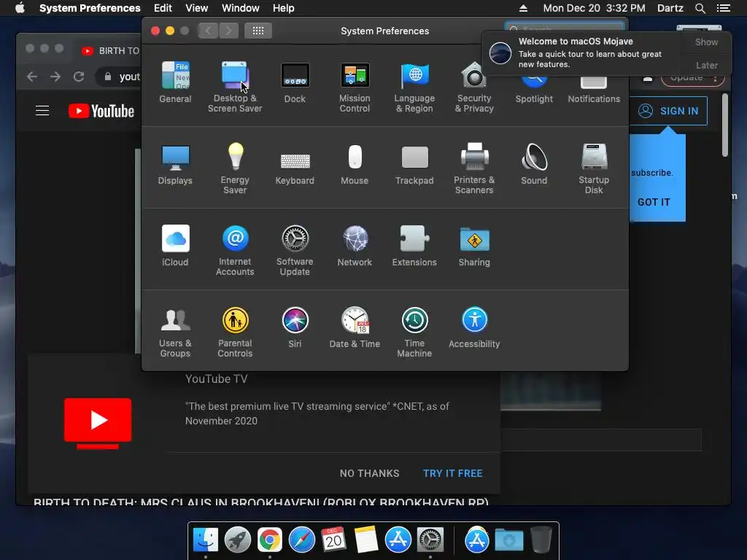Click Show on the Mojave notification
Screen dimensions: 747x560
tap(706, 42)
